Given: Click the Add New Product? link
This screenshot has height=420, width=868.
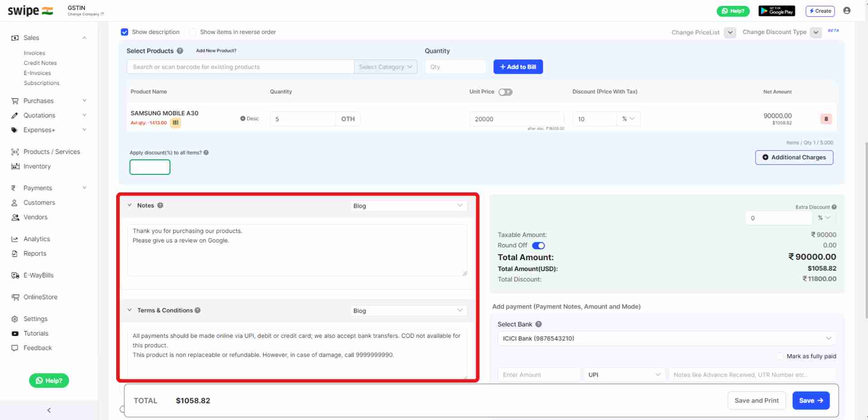Looking at the screenshot, I should tap(216, 51).
